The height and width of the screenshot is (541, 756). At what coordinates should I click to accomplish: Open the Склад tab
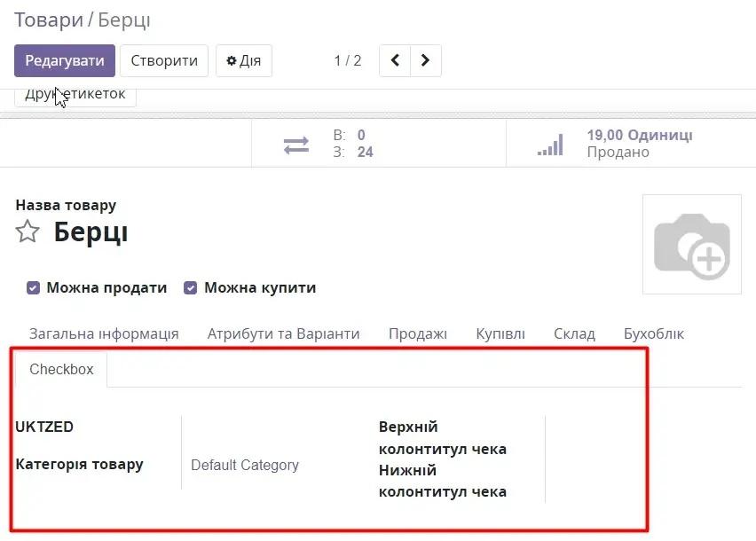[574, 334]
